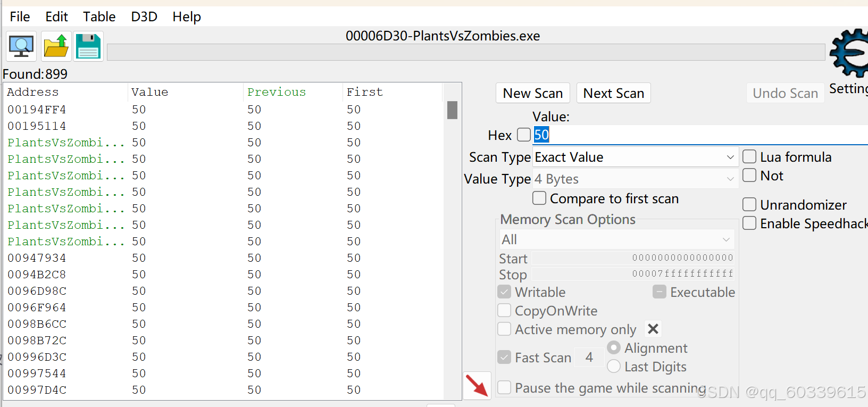Enable Active memory only checkbox
This screenshot has width=868, height=407.
[504, 329]
